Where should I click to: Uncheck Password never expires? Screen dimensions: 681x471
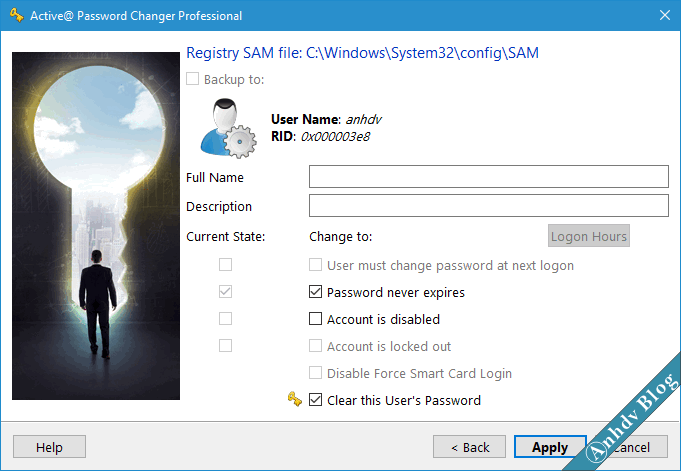tap(315, 292)
